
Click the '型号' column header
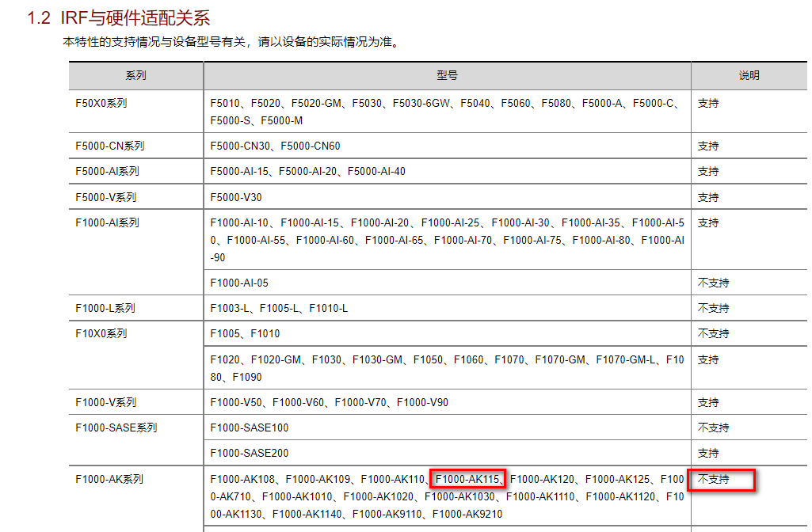point(447,75)
